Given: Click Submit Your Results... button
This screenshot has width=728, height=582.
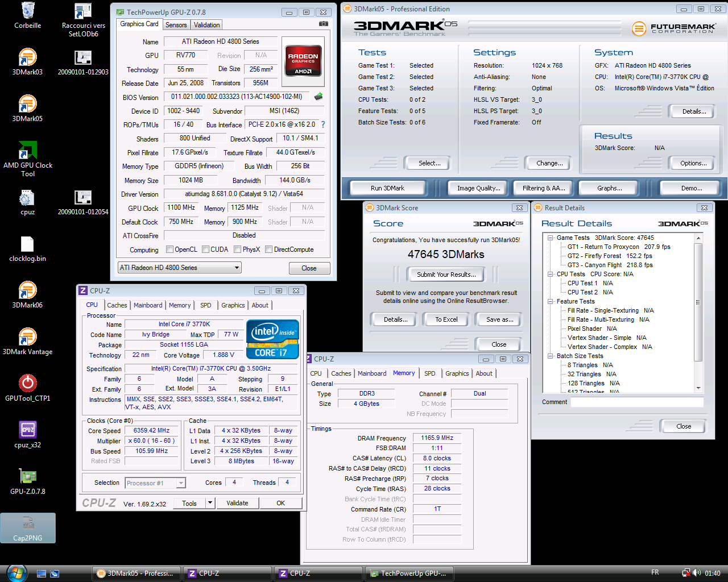Looking at the screenshot, I should click(x=446, y=275).
